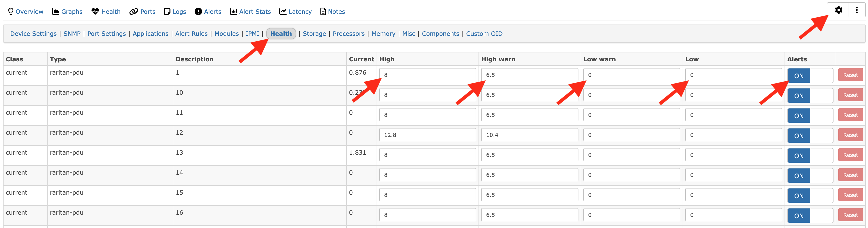
Task: Toggle alerts switch for sensor 11
Action: tap(810, 115)
